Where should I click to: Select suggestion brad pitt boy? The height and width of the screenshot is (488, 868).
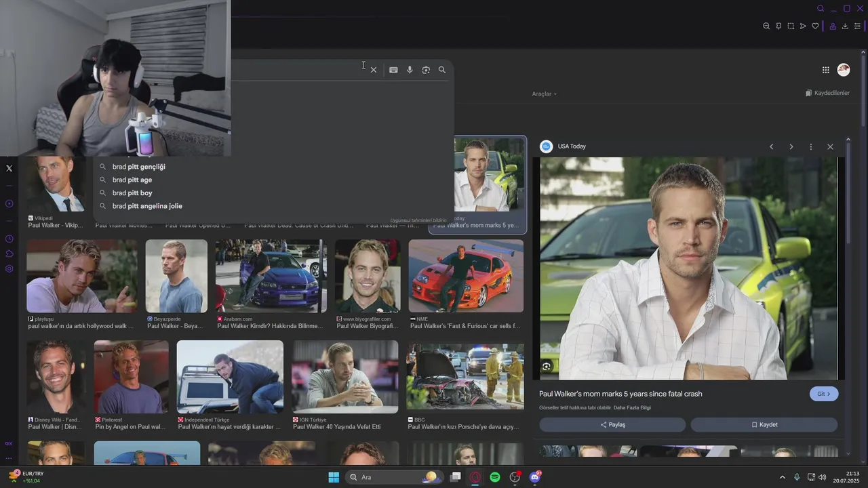click(x=132, y=192)
